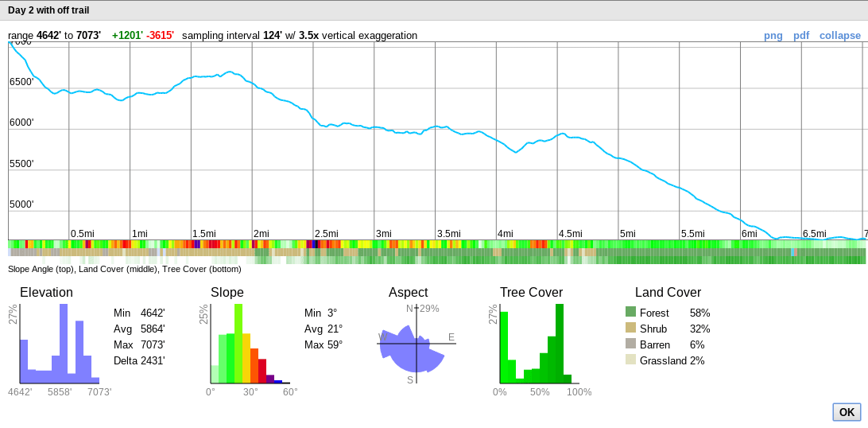This screenshot has width=868, height=428.
Task: Click the 6000' elevation axis label
Action: point(21,123)
